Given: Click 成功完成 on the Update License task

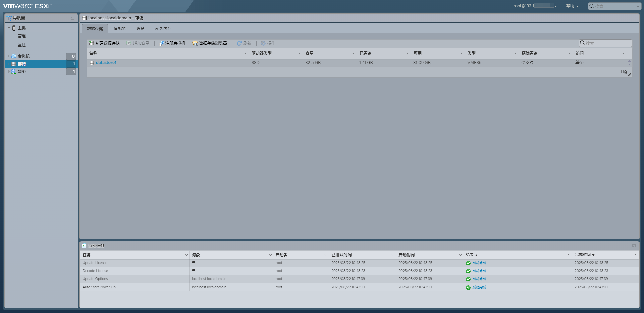Looking at the screenshot, I should [479, 263].
